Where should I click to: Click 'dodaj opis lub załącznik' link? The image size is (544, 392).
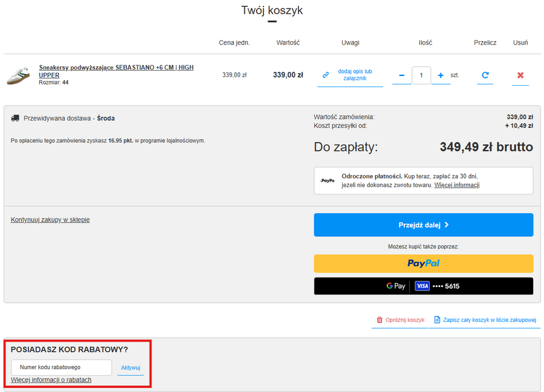pyautogui.click(x=355, y=75)
